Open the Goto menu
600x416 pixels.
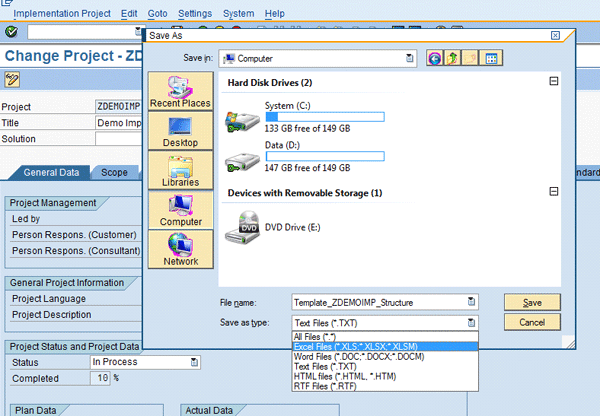tap(158, 14)
